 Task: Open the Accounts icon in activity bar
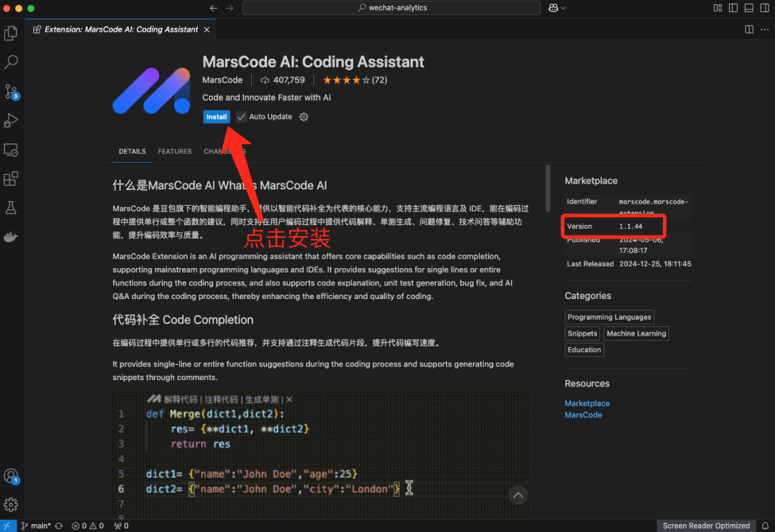point(11,476)
